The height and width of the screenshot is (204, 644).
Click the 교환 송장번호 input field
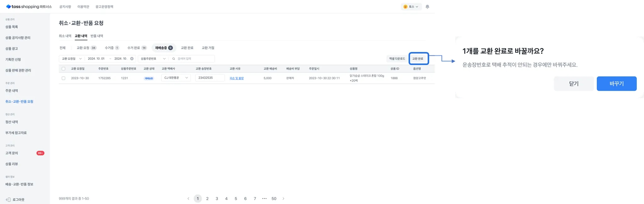[x=210, y=78]
